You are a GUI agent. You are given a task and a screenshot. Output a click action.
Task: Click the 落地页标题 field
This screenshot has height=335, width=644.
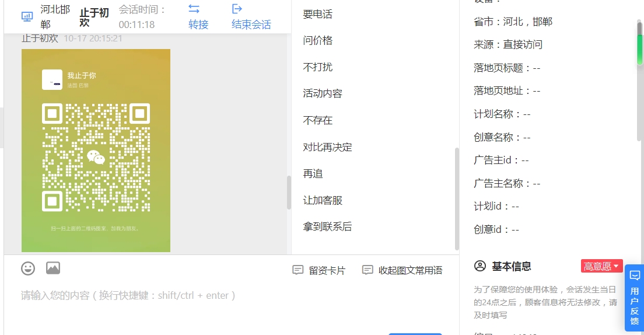pyautogui.click(x=507, y=68)
